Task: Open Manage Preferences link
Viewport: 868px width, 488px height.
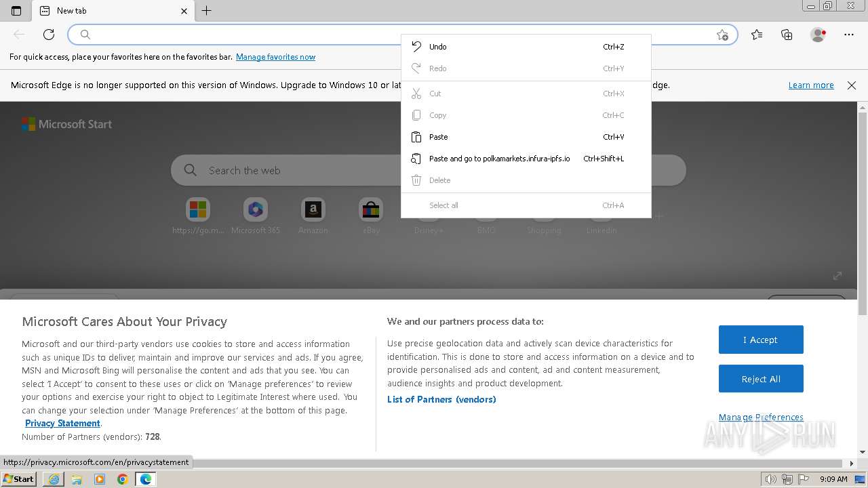Action: click(x=761, y=417)
